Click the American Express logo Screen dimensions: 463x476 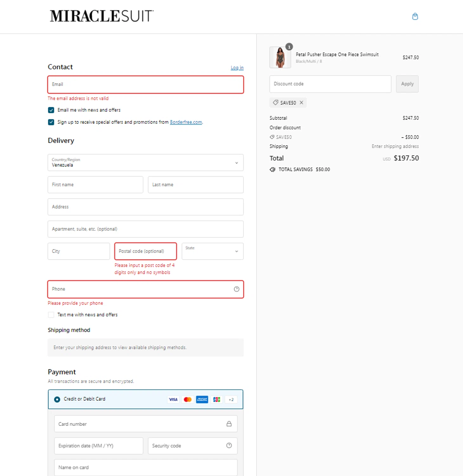(x=202, y=400)
